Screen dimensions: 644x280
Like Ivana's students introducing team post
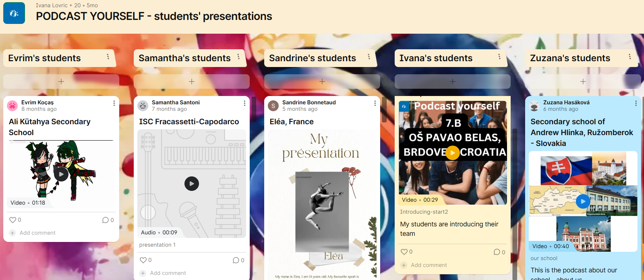pos(404,252)
